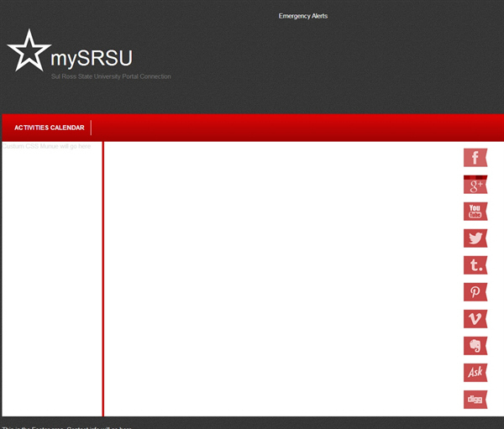Click the white star logo
Viewport: 504px width, 429px height.
(29, 51)
